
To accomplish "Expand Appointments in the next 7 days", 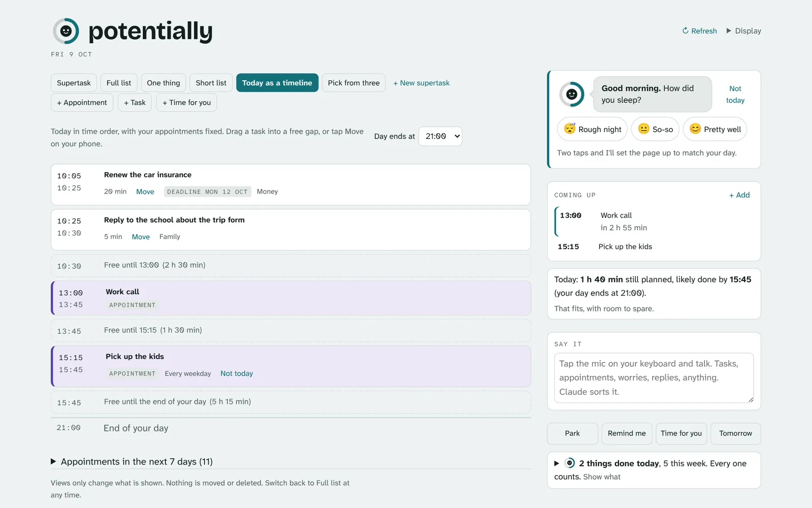I will click(x=131, y=462).
